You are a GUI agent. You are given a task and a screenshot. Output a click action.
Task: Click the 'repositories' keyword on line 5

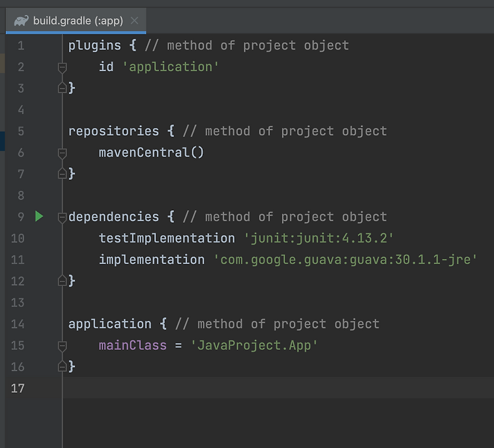tap(114, 131)
